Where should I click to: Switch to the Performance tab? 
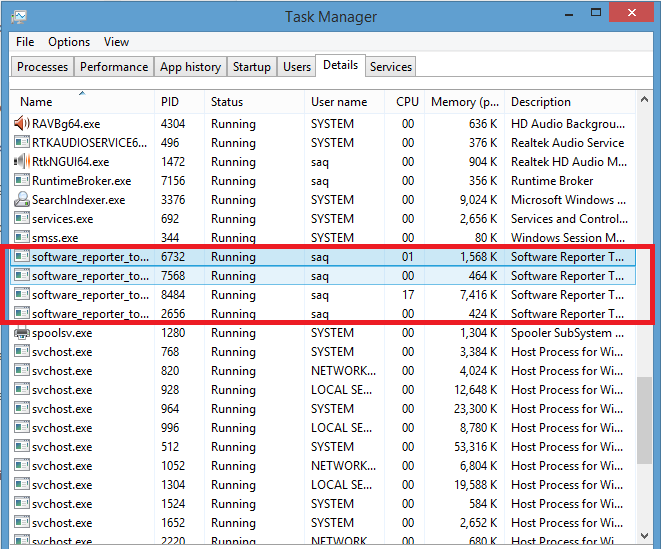(114, 67)
